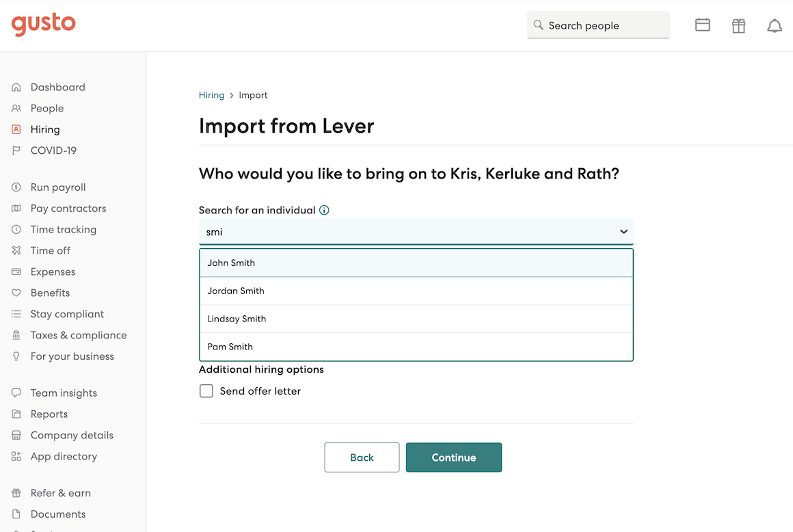Open Pay contractors page

[68, 209]
